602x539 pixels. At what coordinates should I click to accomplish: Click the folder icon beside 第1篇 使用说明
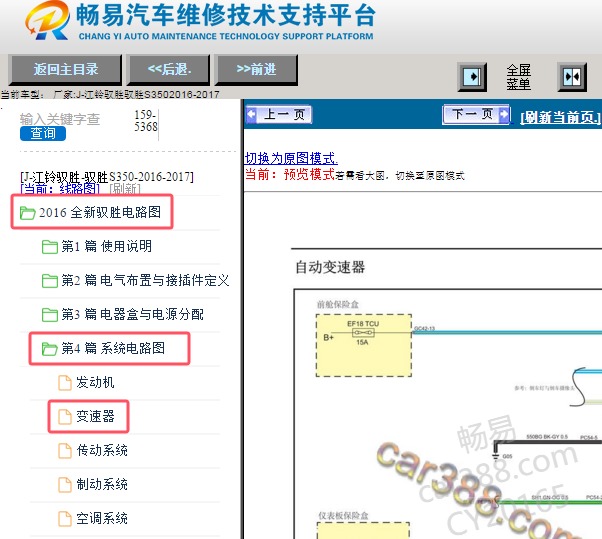pos(50,247)
